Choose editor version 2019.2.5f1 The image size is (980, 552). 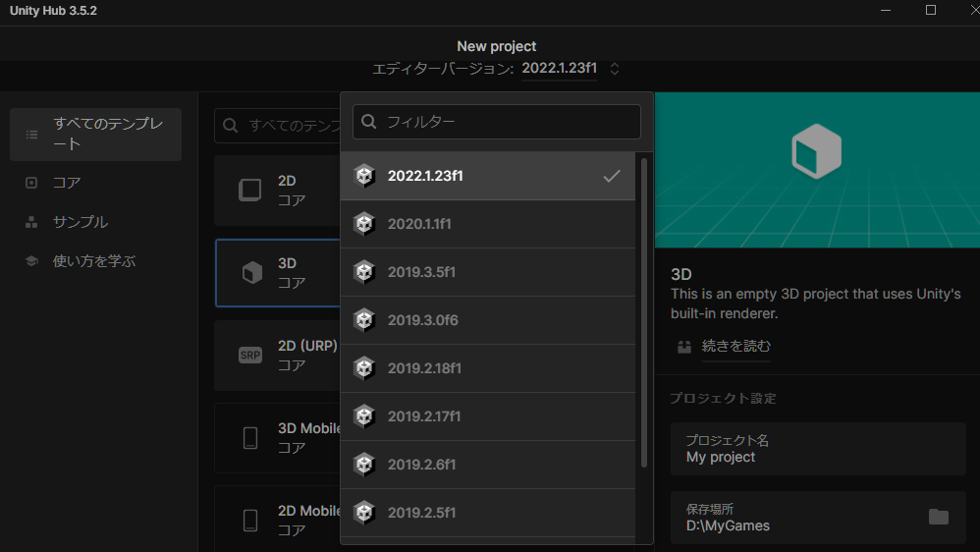coord(487,513)
